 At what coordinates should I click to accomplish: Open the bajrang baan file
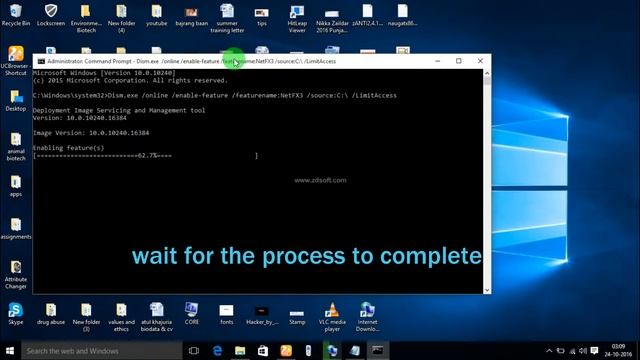coord(191,15)
